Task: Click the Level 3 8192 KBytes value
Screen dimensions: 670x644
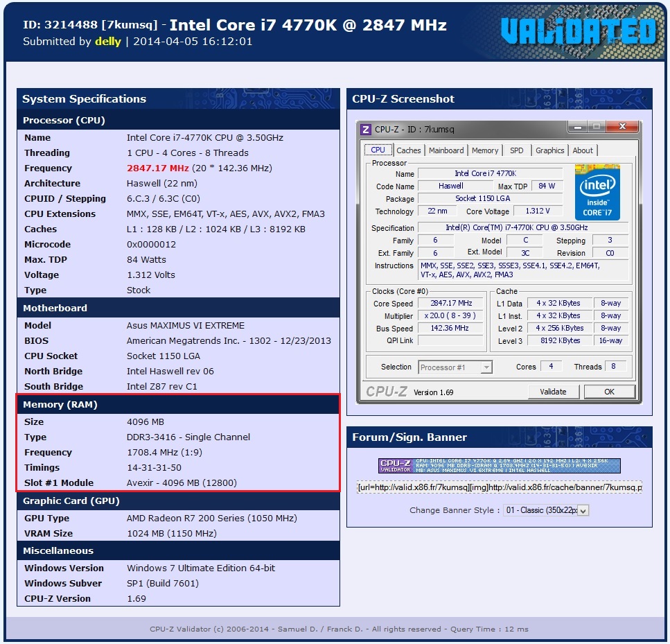Action: (561, 341)
